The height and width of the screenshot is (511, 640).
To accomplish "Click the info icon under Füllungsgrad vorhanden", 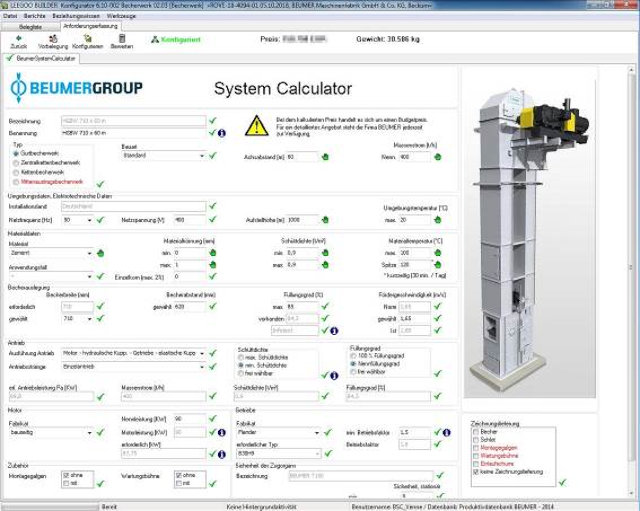I will pos(334,331).
